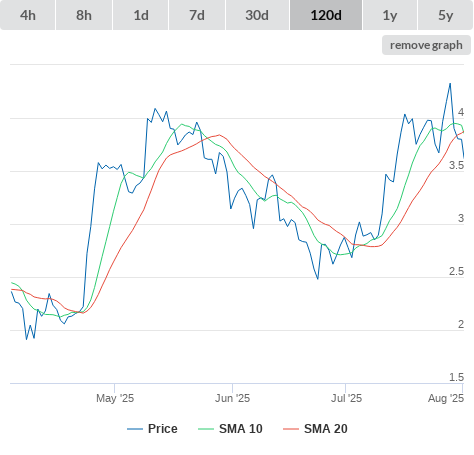Click the price peak above 4 near August
The width and height of the screenshot is (474, 455).
pyautogui.click(x=450, y=84)
